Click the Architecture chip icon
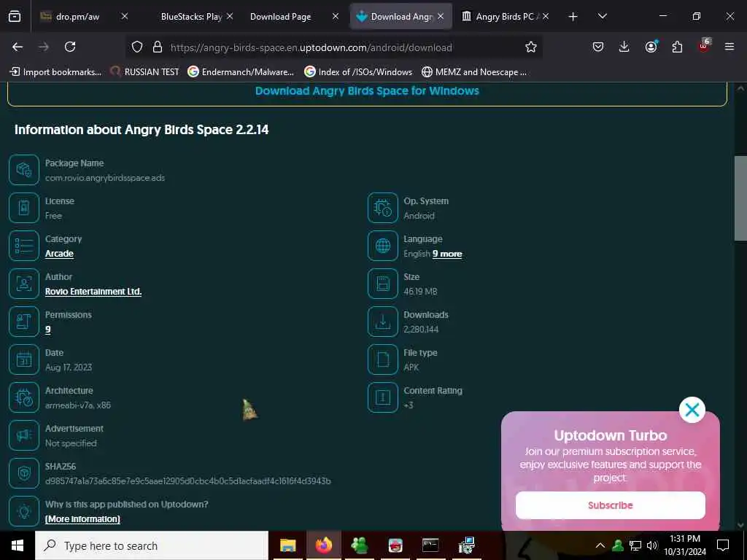747x560 pixels. (x=24, y=397)
